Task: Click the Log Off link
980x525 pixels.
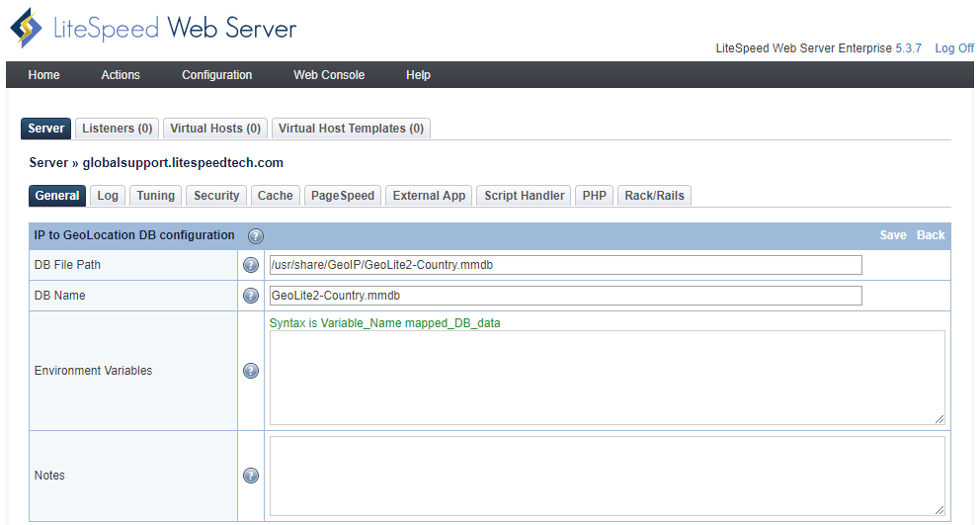Action: coord(953,48)
